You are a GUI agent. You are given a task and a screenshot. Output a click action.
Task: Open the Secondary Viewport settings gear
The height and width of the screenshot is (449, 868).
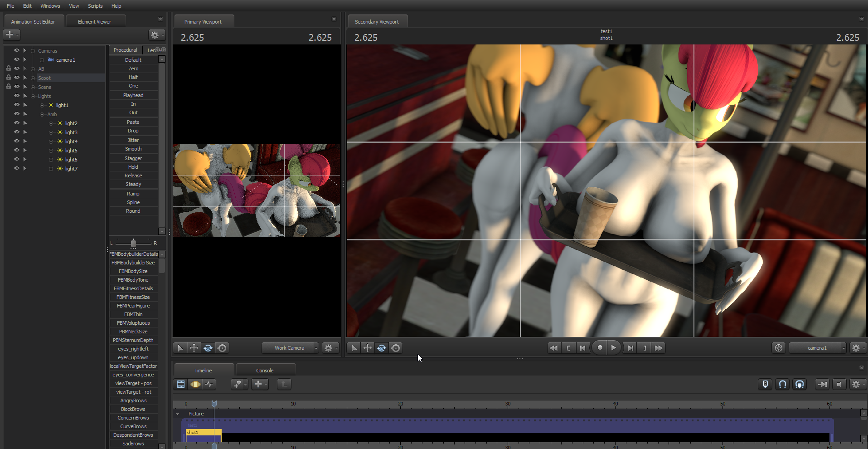pyautogui.click(x=856, y=348)
